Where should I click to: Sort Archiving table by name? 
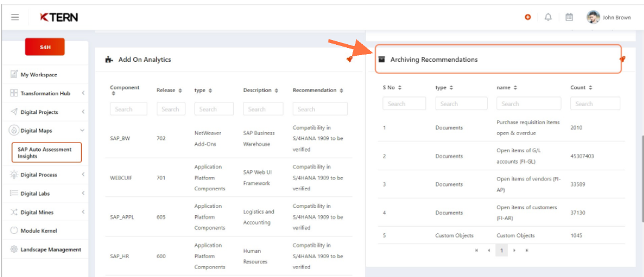pos(515,87)
